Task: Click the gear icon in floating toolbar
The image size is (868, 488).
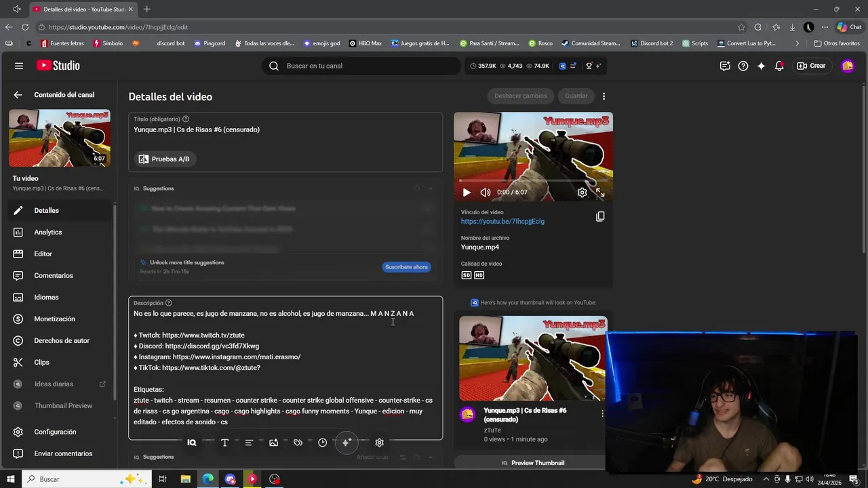Action: pyautogui.click(x=379, y=443)
